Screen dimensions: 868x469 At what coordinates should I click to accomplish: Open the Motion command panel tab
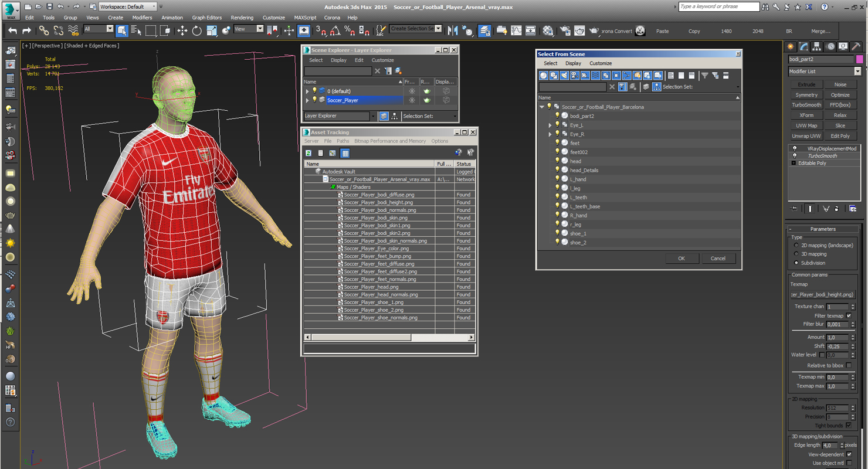click(830, 46)
